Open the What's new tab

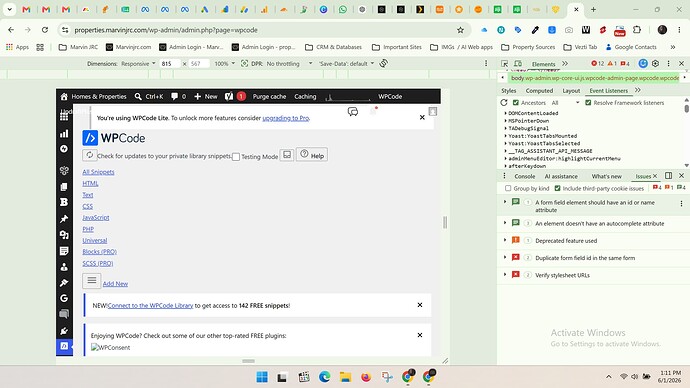click(606, 176)
